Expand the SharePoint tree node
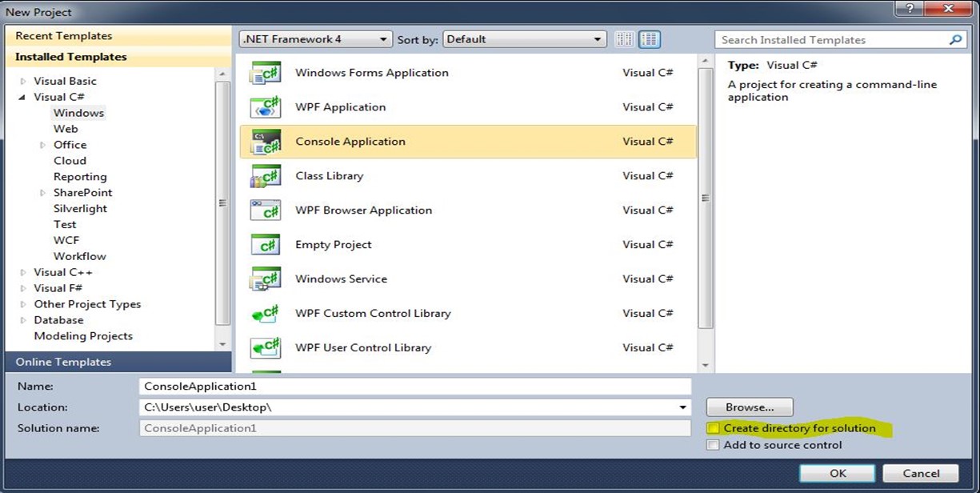 [x=42, y=193]
